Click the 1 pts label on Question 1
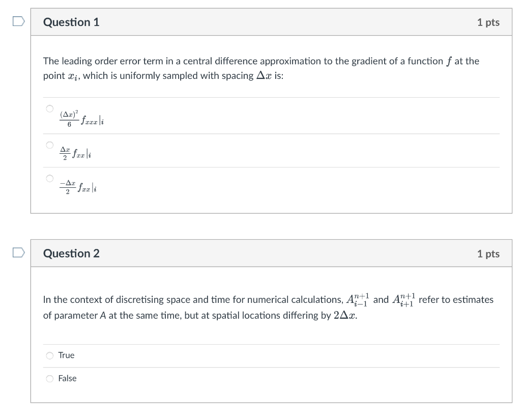 coord(489,22)
